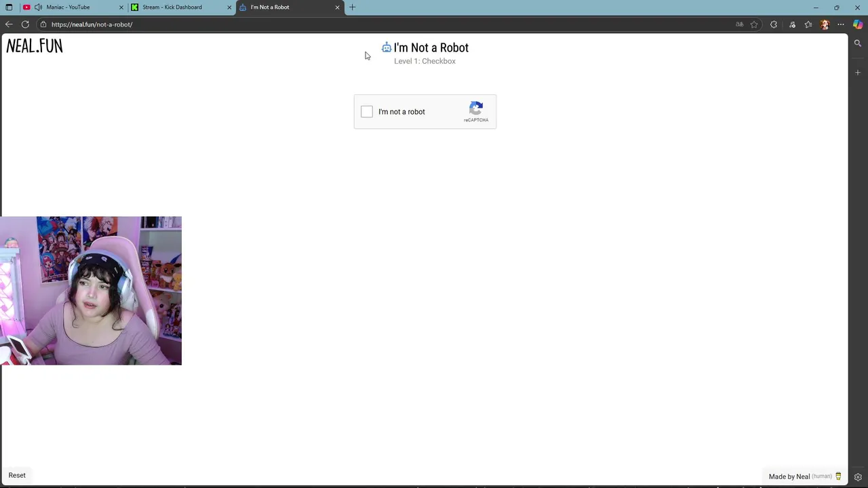868x488 pixels.
Task: Open sidebar settings gear icon
Action: [858, 477]
